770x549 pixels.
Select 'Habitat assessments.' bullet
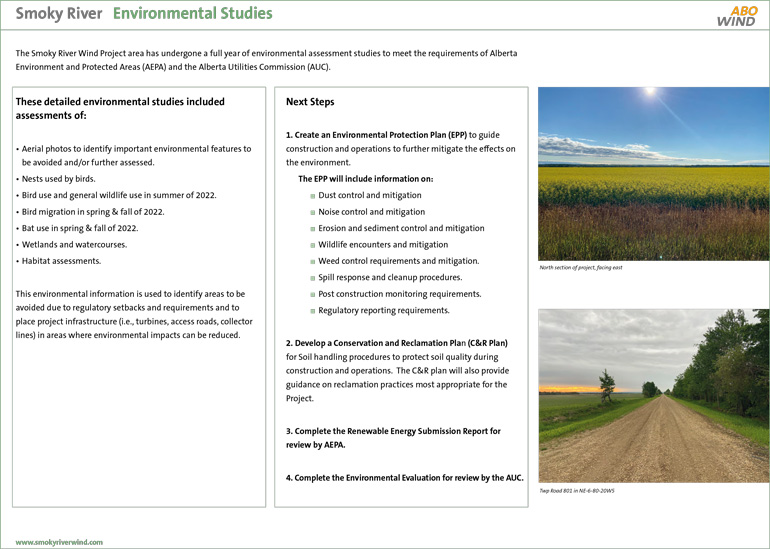tap(61, 261)
